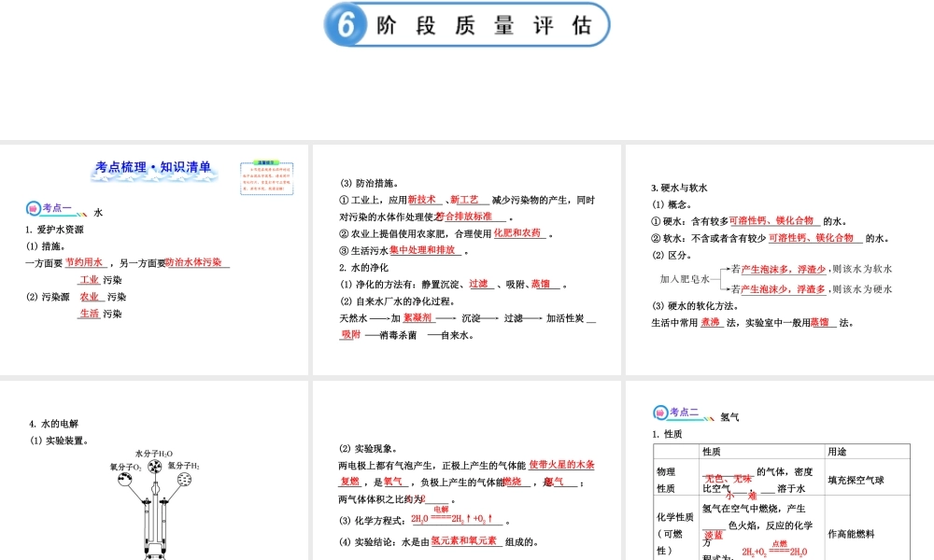The width and height of the screenshot is (934, 560).
Task: Click the oxygen molecule circle diagram
Action: point(125,479)
